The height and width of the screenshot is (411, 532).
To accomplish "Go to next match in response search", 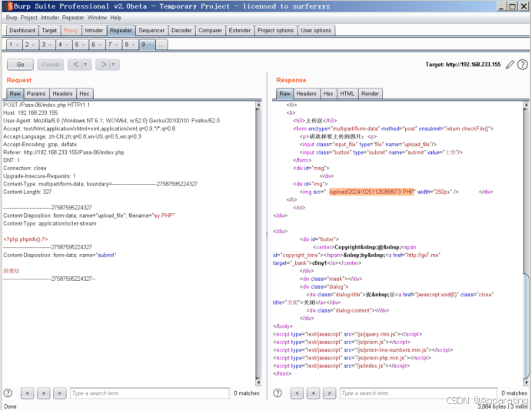I will click(330, 393).
